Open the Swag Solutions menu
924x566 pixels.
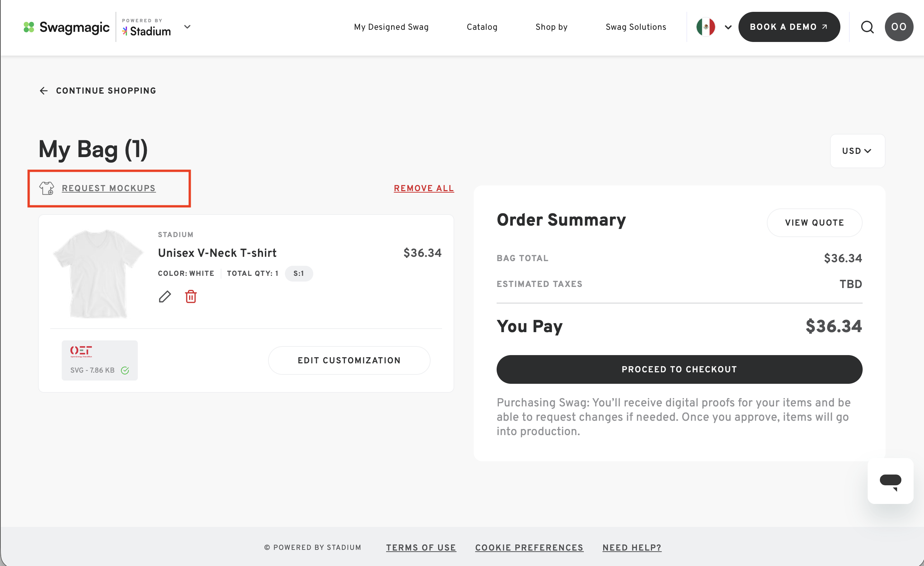(x=635, y=27)
